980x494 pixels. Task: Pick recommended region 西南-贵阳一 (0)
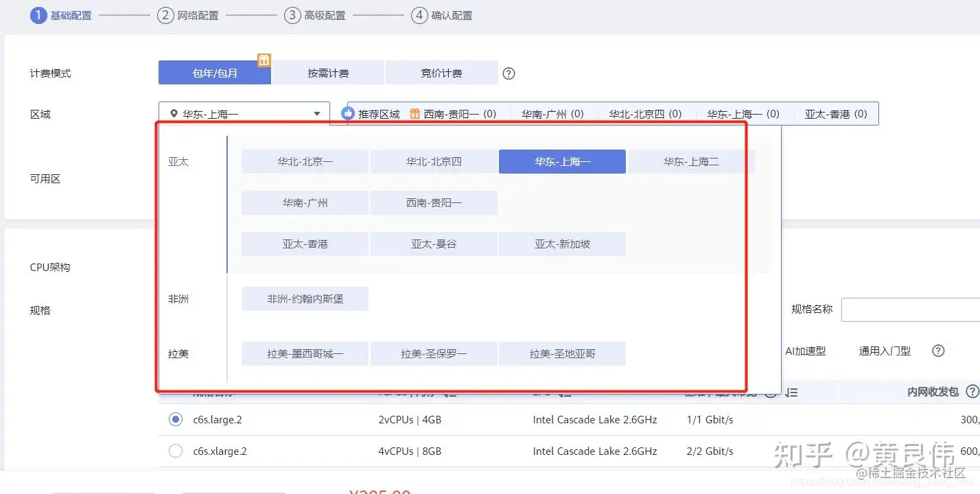tap(460, 114)
